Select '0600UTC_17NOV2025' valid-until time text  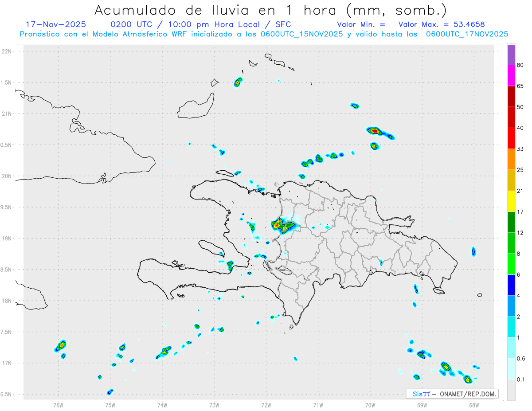pos(467,34)
